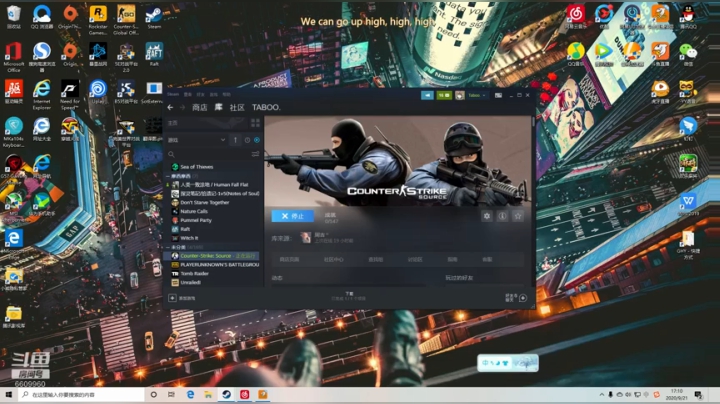Open game settings gear icon
720x404 pixels.
tap(487, 216)
